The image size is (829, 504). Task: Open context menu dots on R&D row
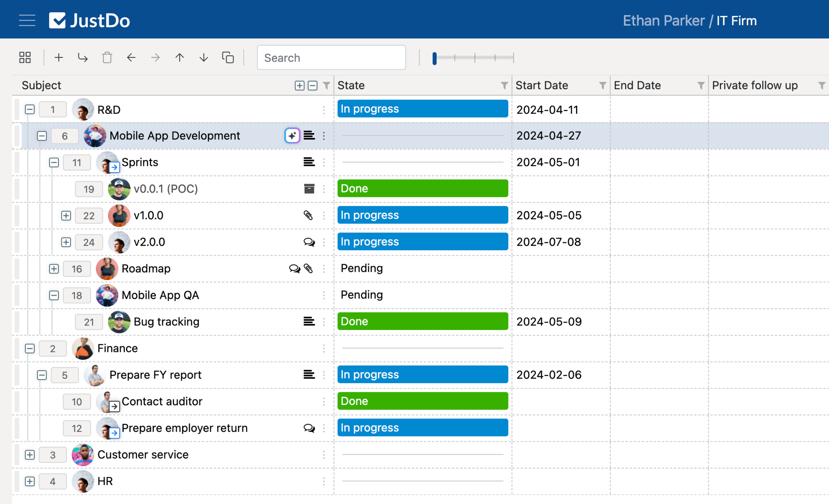click(x=324, y=110)
